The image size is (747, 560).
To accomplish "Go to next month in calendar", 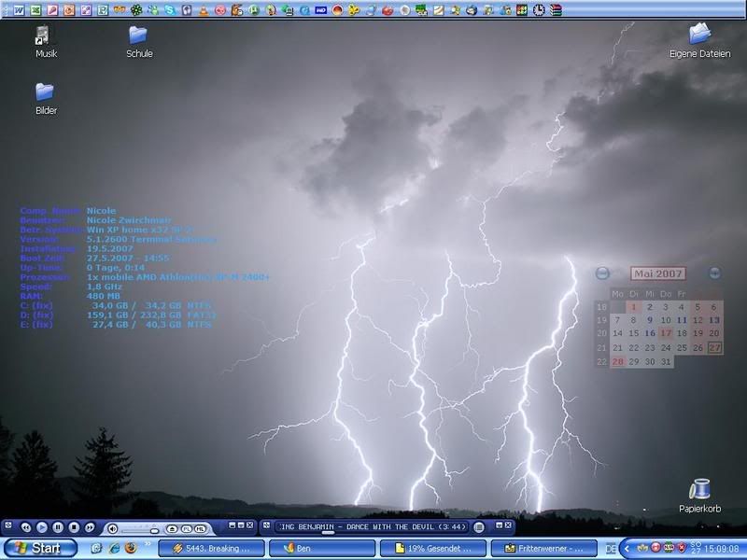I will pos(714,273).
